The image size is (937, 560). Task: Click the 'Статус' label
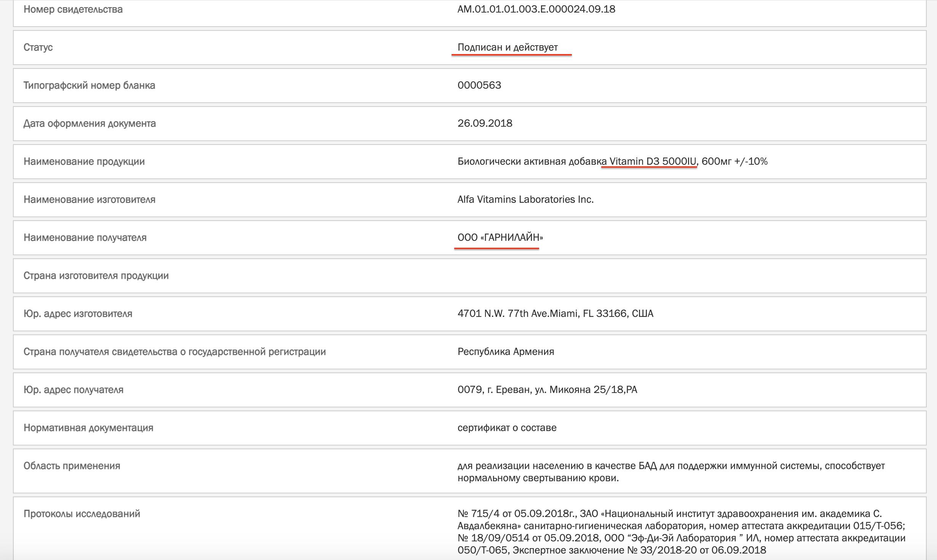38,47
